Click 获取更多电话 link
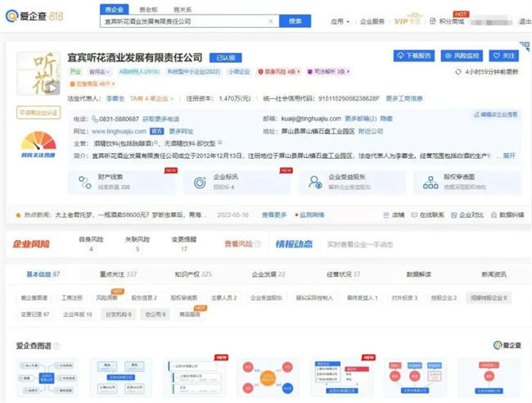Image resolution: width=532 pixels, height=403 pixels. pyautogui.click(x=160, y=119)
